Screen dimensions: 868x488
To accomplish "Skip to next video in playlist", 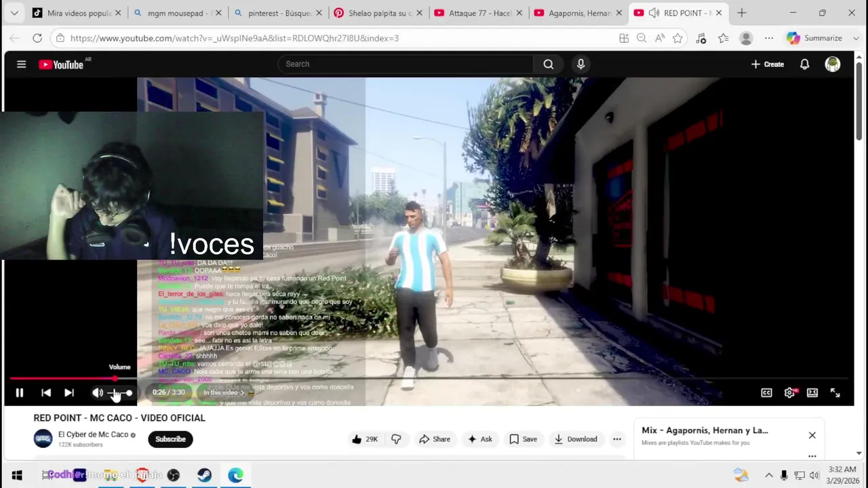I will click(x=68, y=392).
